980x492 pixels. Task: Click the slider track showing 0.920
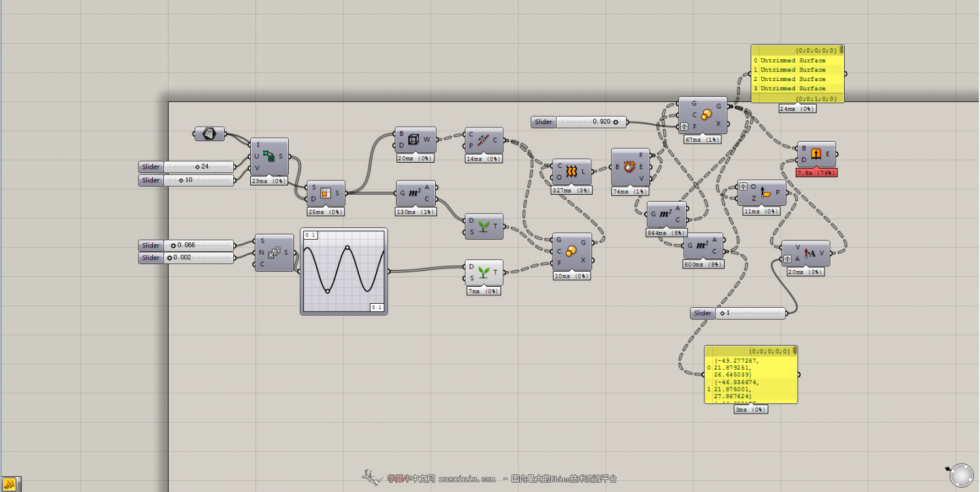[591, 122]
